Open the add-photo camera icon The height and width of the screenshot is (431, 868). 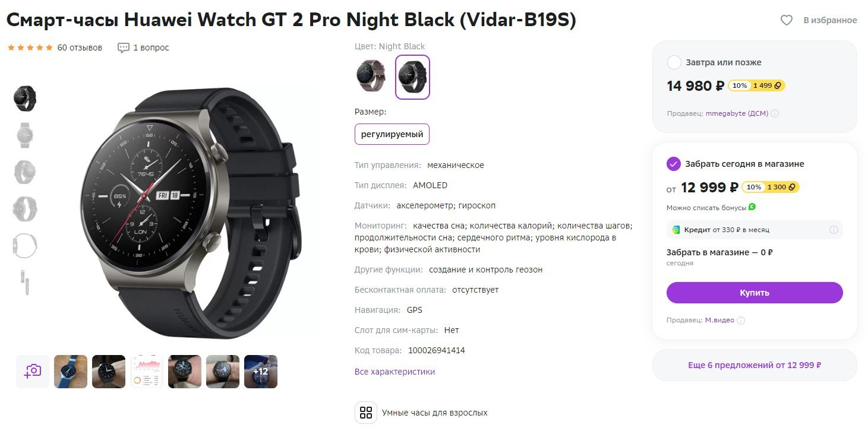[33, 372]
